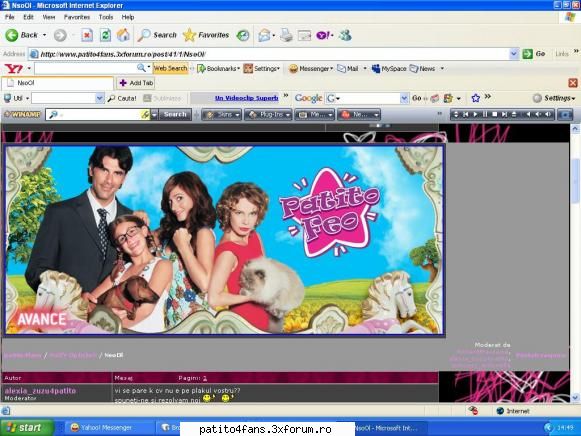Refresh the page with green arrows icon
581x436 pixels.
(105, 36)
